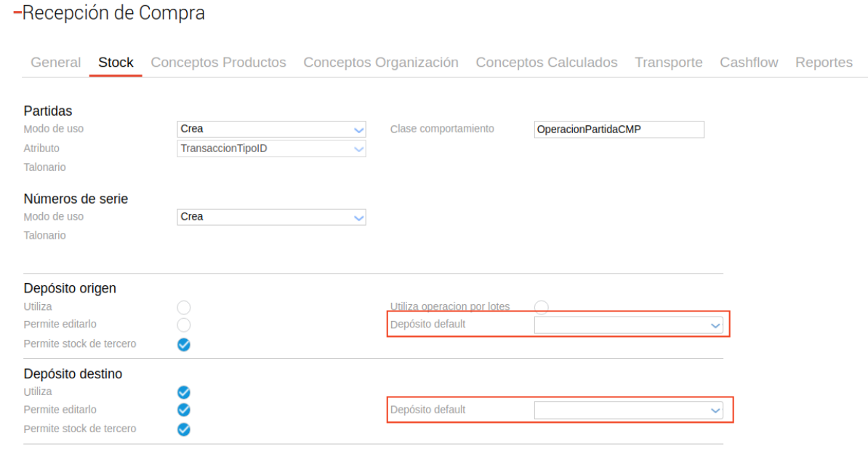Screen dimensions: 868x449
Task: Enable Permite editarlo under Depósito origen
Action: pos(184,325)
